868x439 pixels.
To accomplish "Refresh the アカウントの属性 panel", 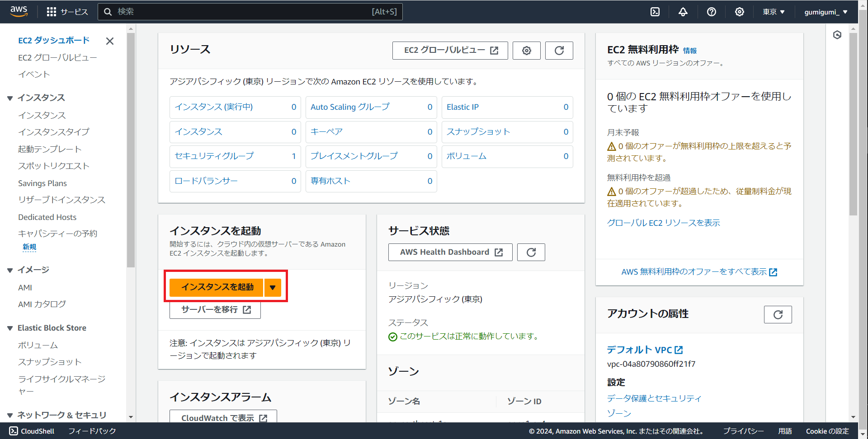I will pos(778,314).
